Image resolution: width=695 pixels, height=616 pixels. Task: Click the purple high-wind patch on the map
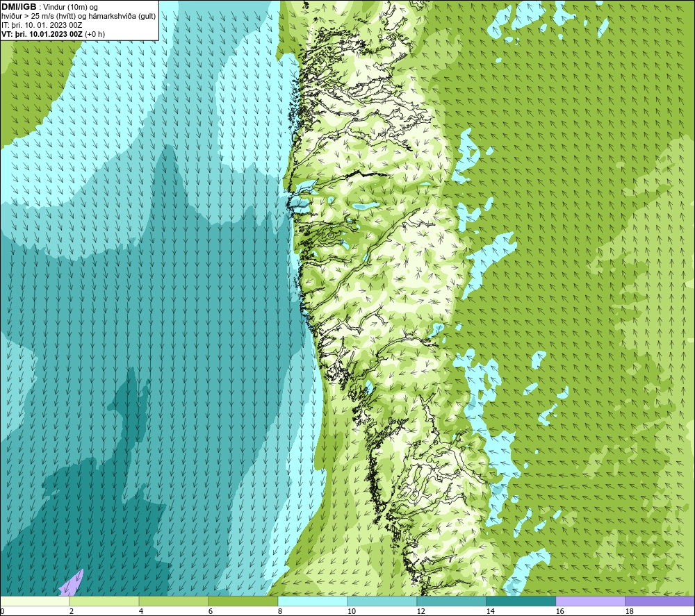pyautogui.click(x=72, y=583)
